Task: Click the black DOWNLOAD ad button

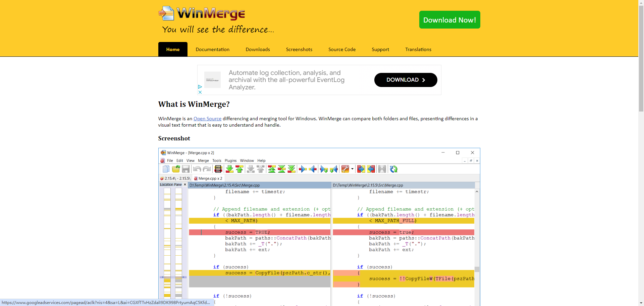Action: [406, 80]
